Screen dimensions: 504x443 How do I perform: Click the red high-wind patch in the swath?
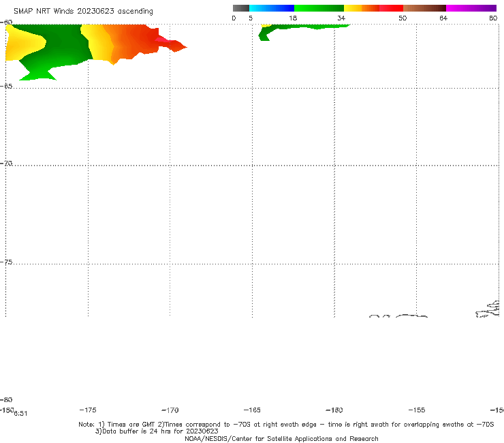[163, 40]
